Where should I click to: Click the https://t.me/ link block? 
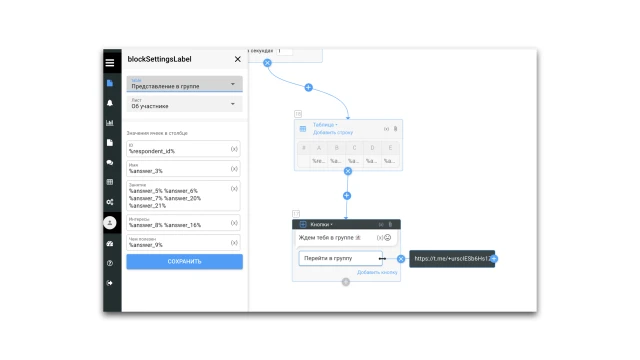click(452, 259)
